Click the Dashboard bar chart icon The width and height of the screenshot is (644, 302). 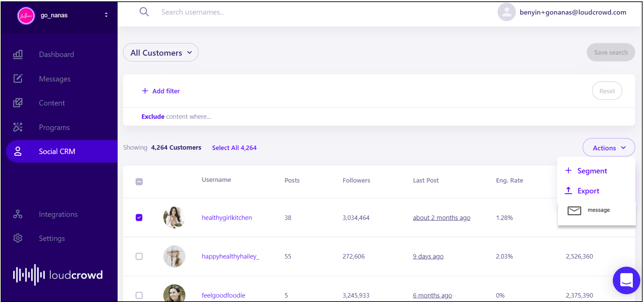pos(18,54)
